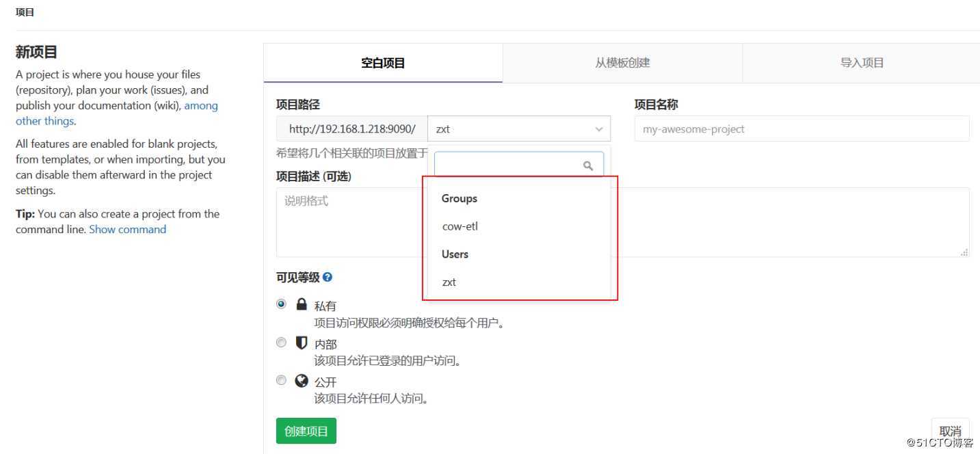Click the 取消 cancel button
Viewport: 980px width, 454px height.
(951, 431)
